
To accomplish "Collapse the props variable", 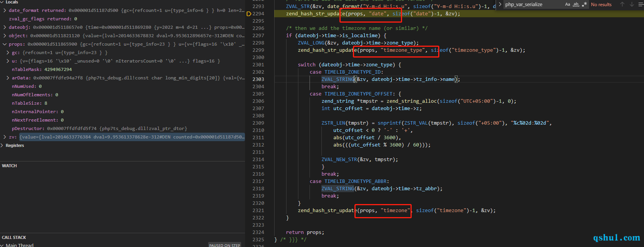I will [x=5, y=44].
